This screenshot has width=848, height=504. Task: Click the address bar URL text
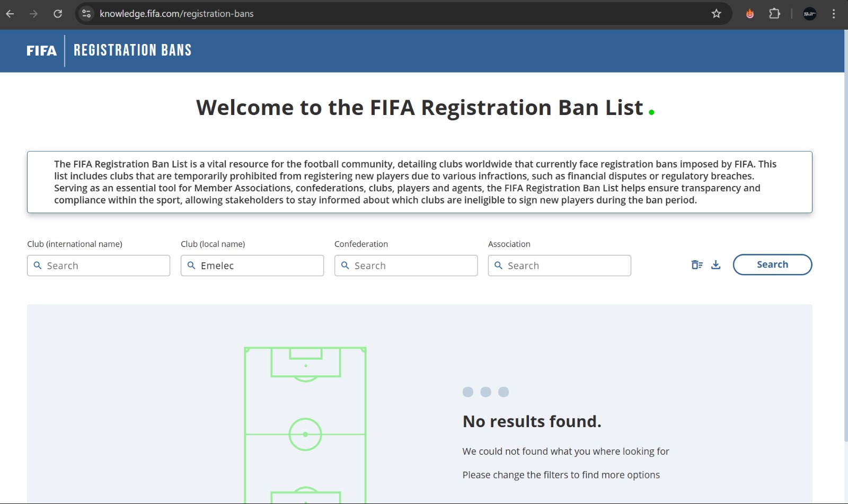pos(176,14)
